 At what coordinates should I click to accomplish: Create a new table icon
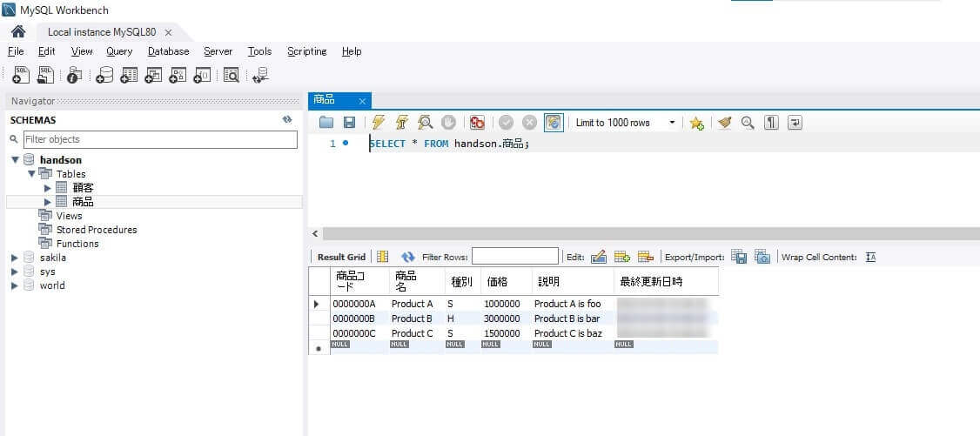[x=129, y=75]
